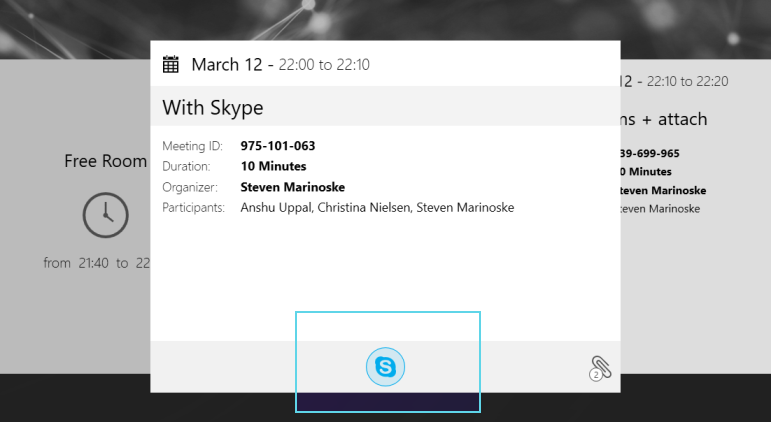Open the paperclip attachments icon
The width and height of the screenshot is (771, 423).
(600, 367)
